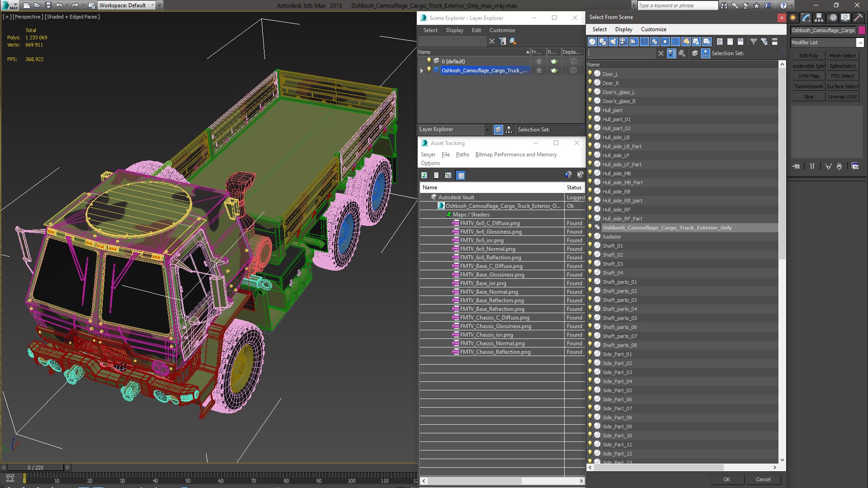The height and width of the screenshot is (488, 868).
Task: Open the Server menu in Asset Tracking
Action: [428, 155]
